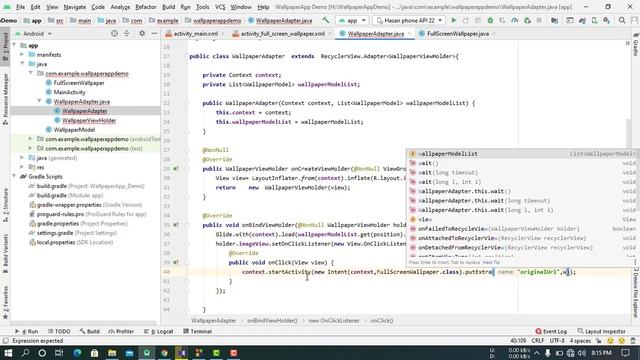Open Project panel settings gear
This screenshot has width=640, height=360.
click(142, 33)
